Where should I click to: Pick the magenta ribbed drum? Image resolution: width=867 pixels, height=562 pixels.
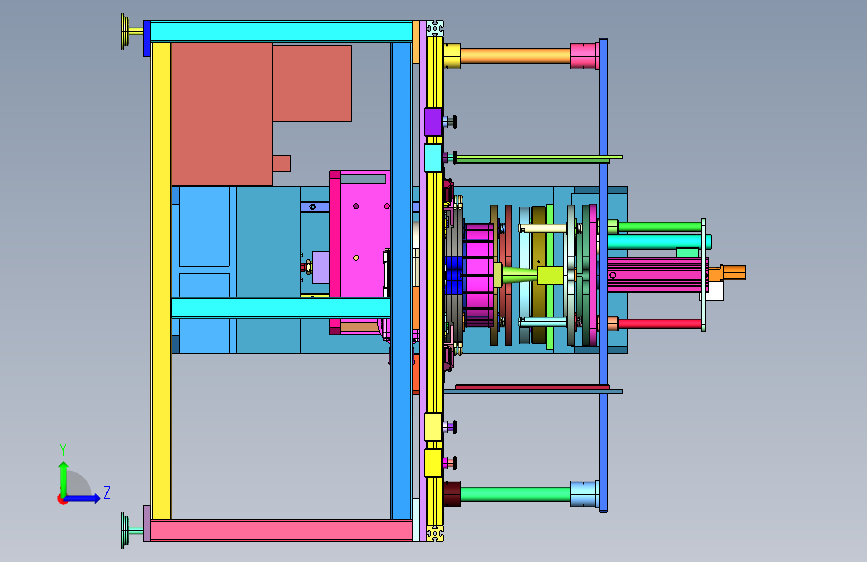pyautogui.click(x=479, y=275)
